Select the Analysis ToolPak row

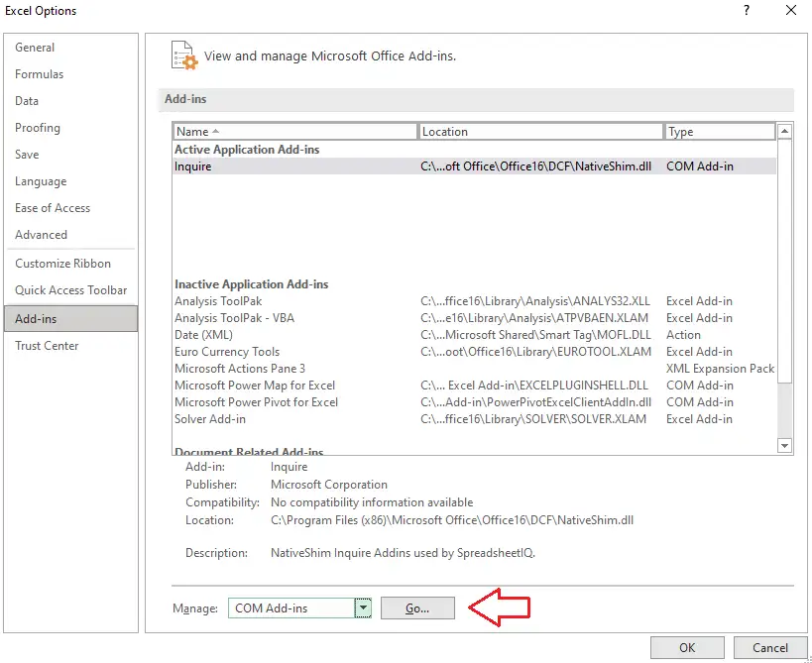[474, 301]
